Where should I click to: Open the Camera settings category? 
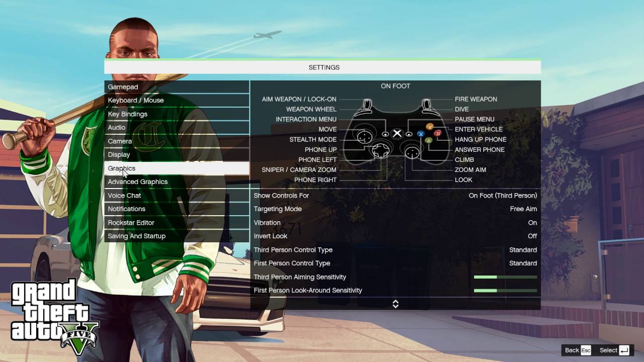pyautogui.click(x=177, y=141)
